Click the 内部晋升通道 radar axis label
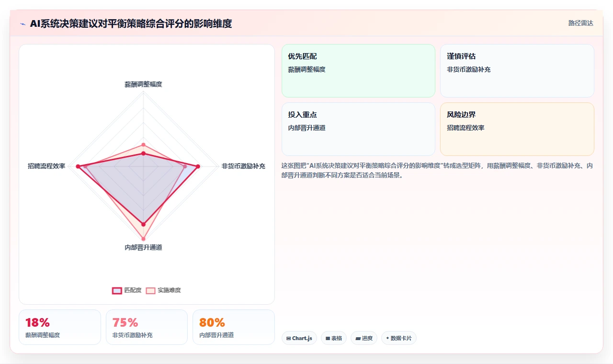This screenshot has width=613, height=364. (143, 247)
